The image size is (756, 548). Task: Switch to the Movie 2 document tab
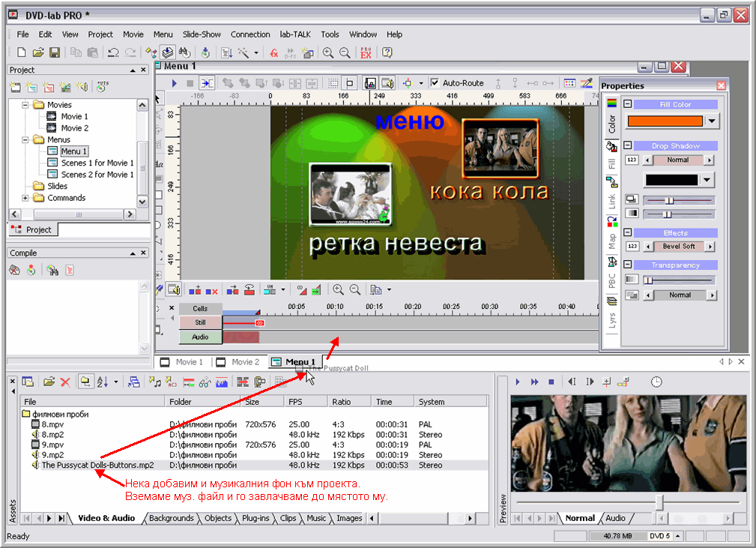coord(239,362)
